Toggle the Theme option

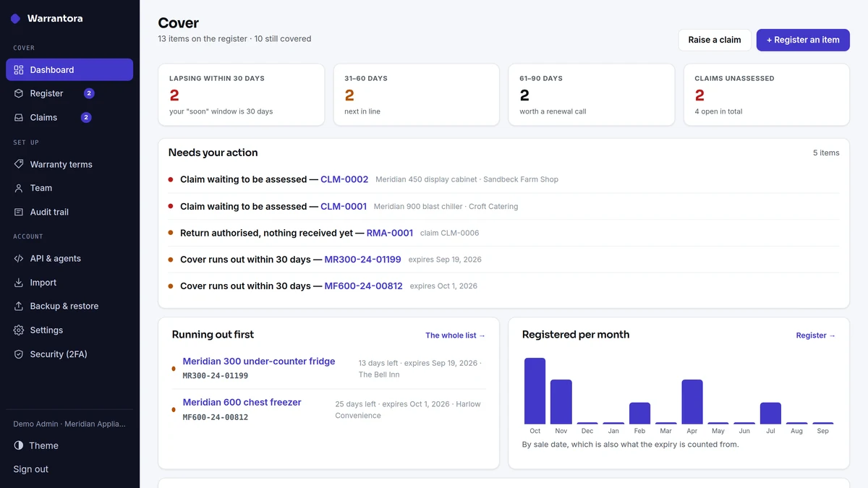[69, 445]
